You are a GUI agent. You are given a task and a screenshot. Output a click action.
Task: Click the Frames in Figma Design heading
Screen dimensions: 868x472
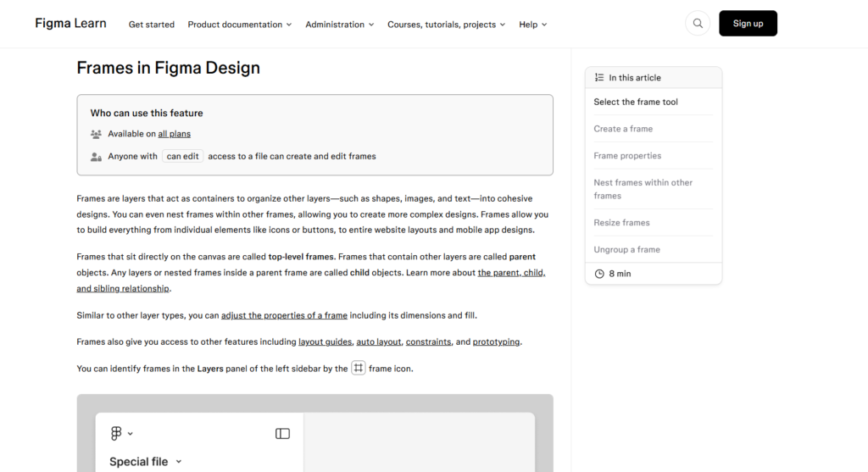pos(169,68)
